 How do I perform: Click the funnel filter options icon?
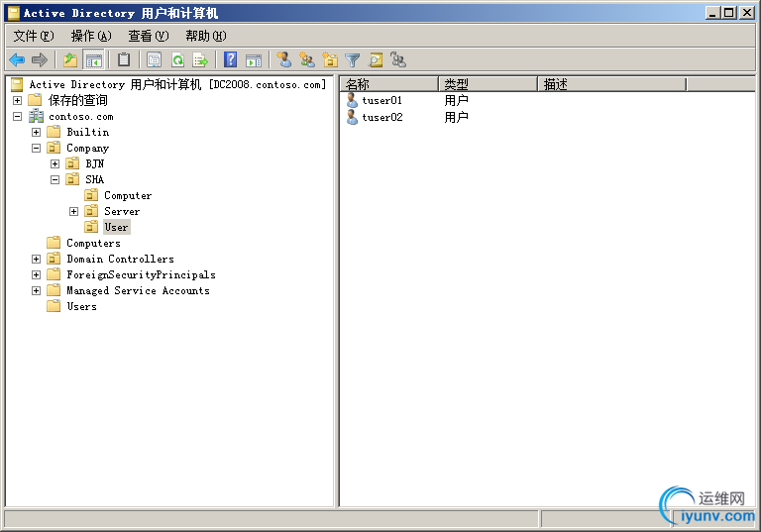(353, 60)
